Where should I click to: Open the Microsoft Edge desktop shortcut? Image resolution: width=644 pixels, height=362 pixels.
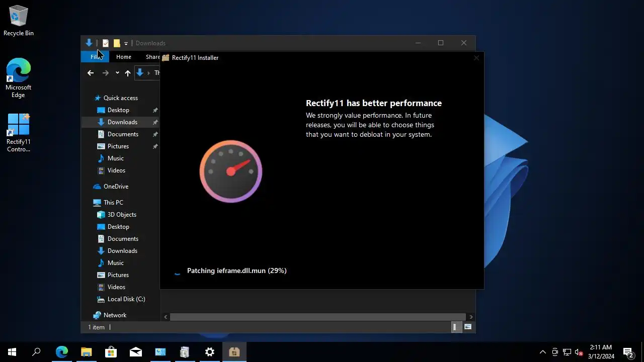tap(19, 78)
